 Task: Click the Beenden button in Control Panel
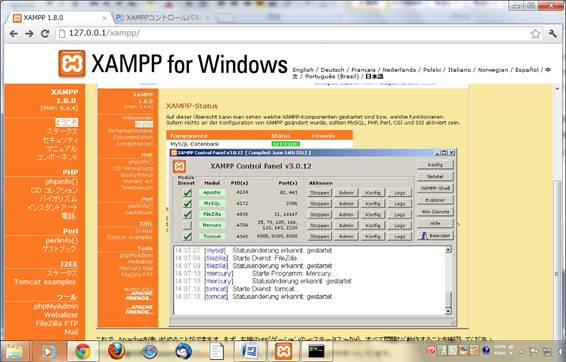435,236
